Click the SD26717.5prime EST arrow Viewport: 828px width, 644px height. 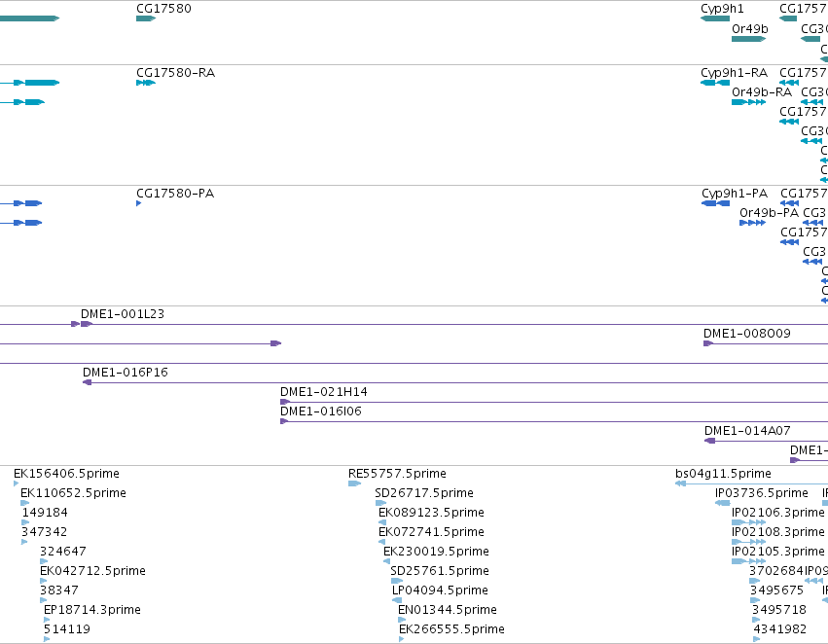coord(380,503)
